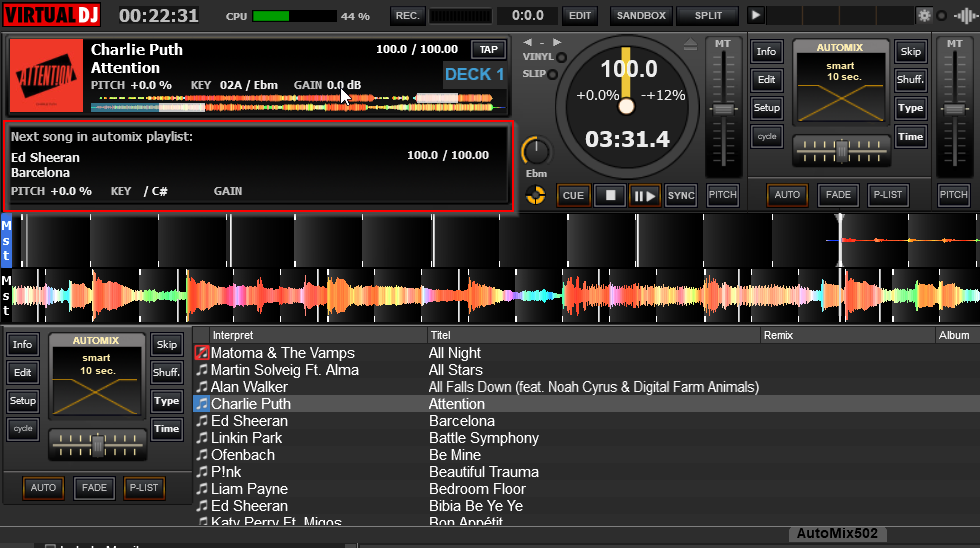Click the CUE button on deck 1
Viewport: 980px width, 548px height.
pos(573,196)
